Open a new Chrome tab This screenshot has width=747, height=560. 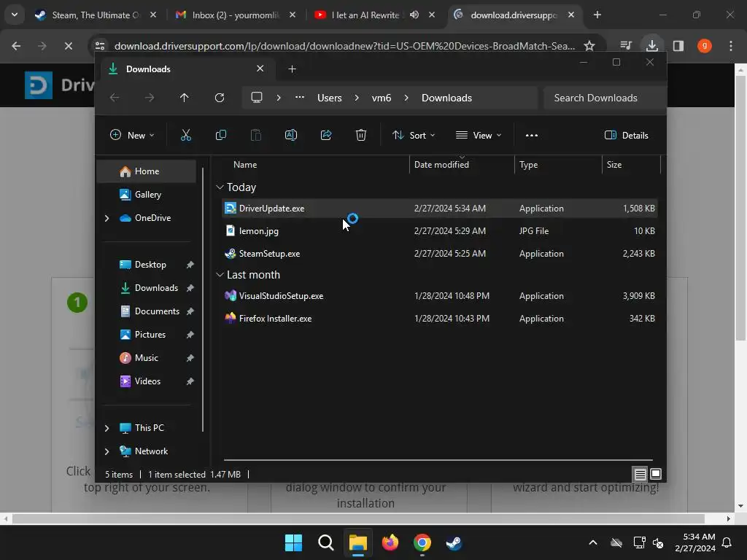597,15
